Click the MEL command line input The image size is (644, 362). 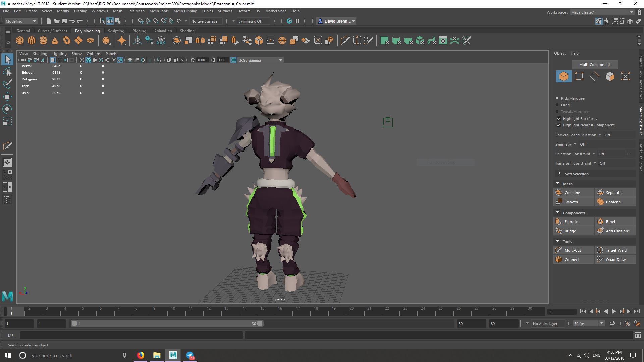[131, 335]
